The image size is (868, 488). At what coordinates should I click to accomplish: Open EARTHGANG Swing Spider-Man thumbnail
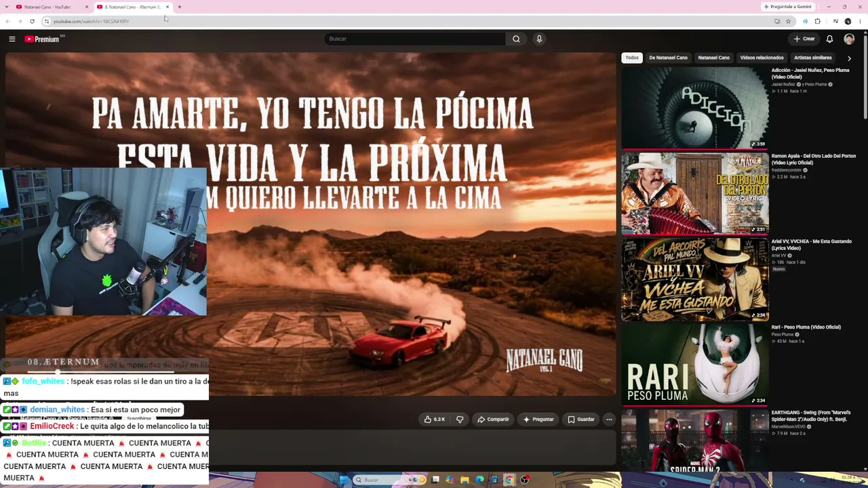click(695, 441)
